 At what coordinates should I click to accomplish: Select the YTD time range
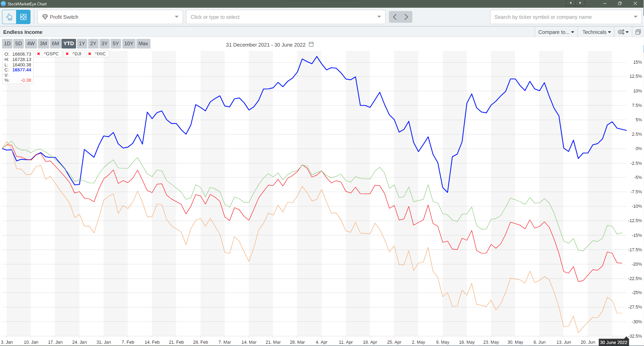tap(69, 44)
